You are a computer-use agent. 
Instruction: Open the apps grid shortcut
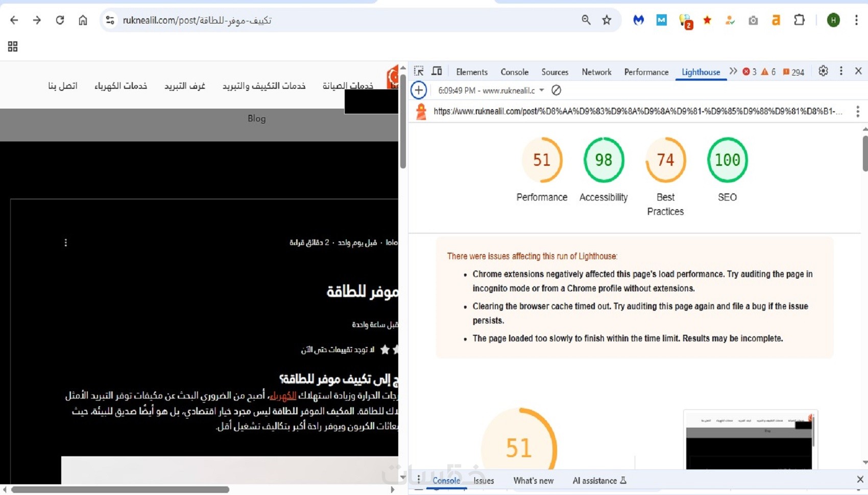point(13,46)
